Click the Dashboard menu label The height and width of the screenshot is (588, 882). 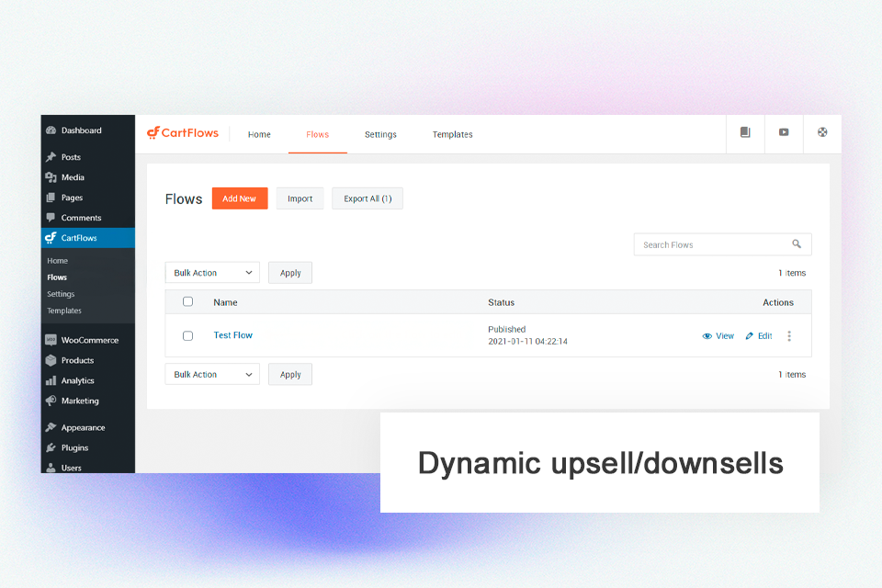pyautogui.click(x=82, y=130)
